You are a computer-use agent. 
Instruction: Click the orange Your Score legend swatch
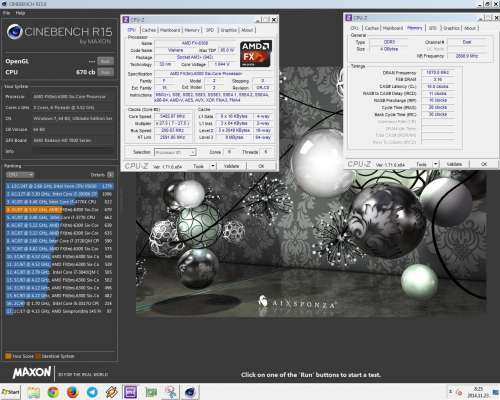[x=8, y=356]
